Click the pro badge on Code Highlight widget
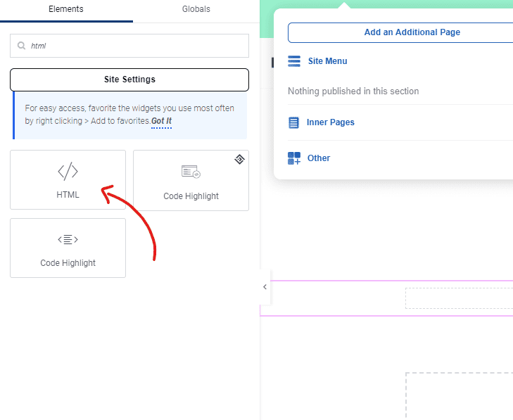Viewport: 513px width, 420px height. click(x=239, y=159)
